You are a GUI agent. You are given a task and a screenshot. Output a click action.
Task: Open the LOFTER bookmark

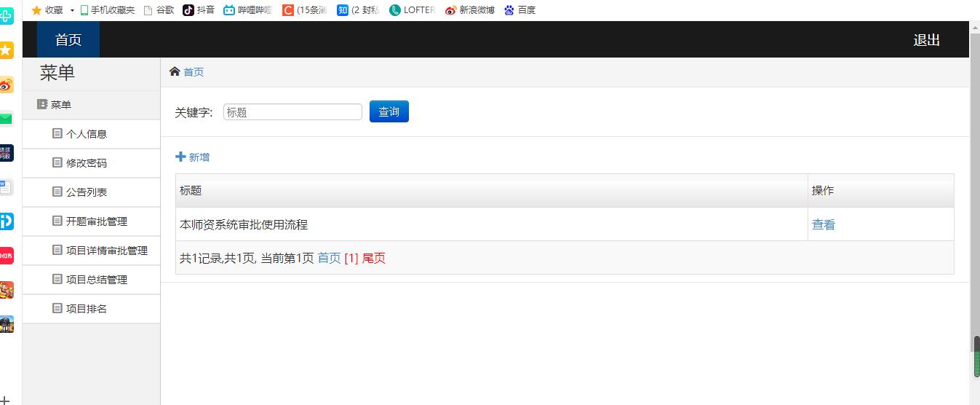(x=412, y=10)
